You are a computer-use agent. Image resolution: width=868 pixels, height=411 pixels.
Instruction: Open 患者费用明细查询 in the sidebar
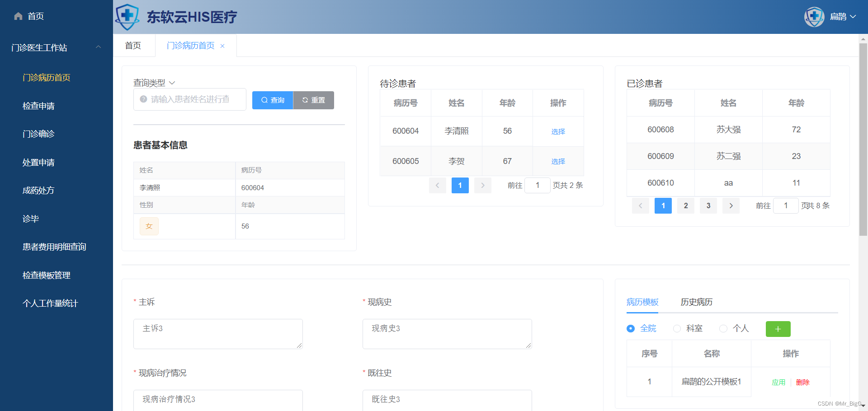(x=54, y=247)
